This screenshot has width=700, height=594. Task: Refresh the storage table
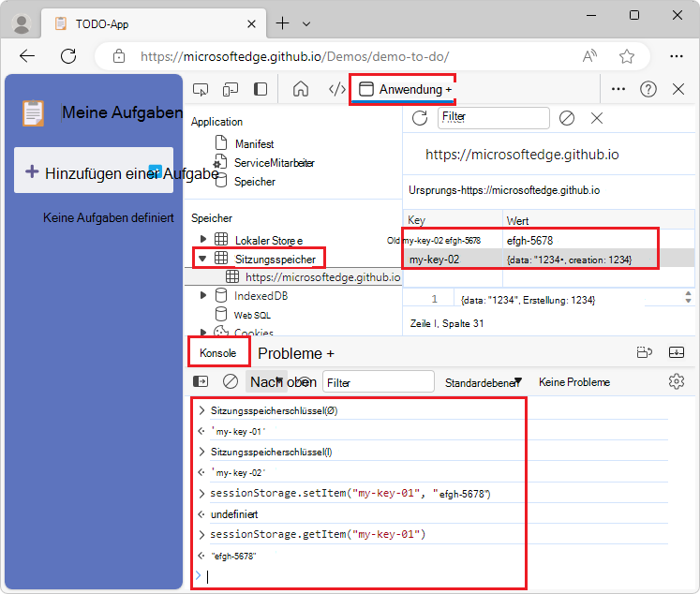pos(420,118)
